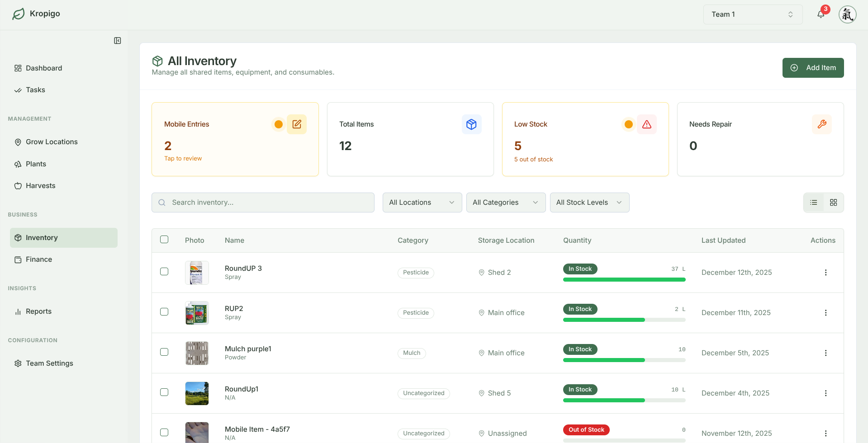Click the Mobile Entries edit icon
The width and height of the screenshot is (868, 443).
(x=297, y=124)
